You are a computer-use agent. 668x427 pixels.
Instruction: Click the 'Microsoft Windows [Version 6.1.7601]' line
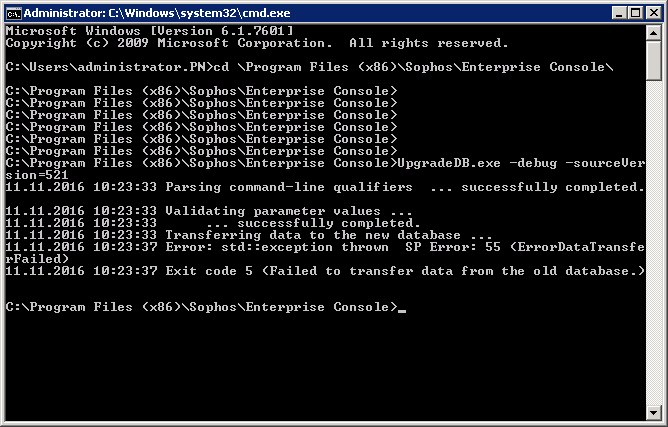(150, 31)
